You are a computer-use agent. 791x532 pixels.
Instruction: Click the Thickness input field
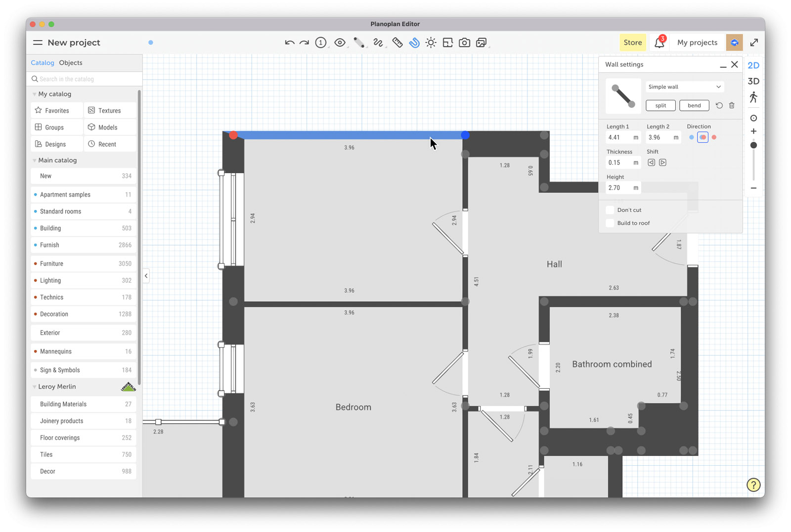(623, 163)
